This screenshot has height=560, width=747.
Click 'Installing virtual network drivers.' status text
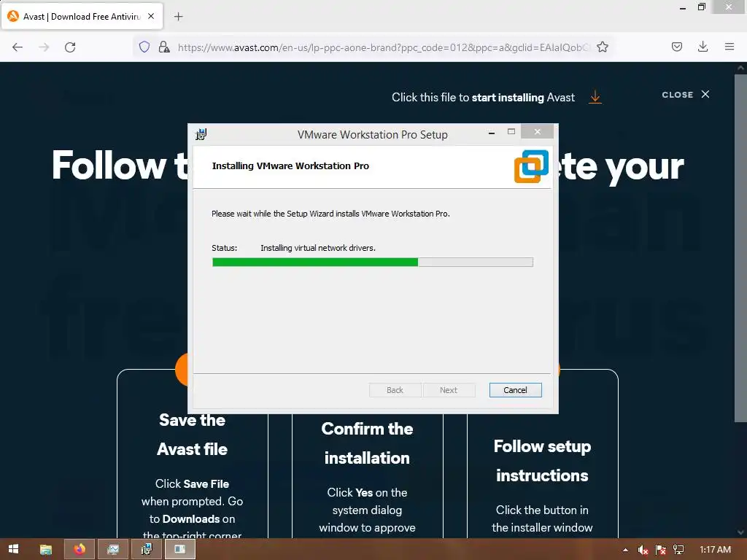318,248
